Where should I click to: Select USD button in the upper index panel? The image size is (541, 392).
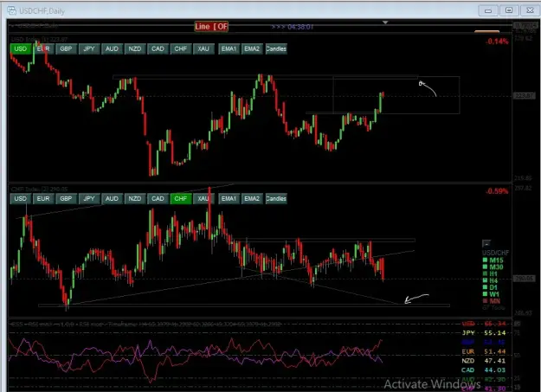point(21,49)
